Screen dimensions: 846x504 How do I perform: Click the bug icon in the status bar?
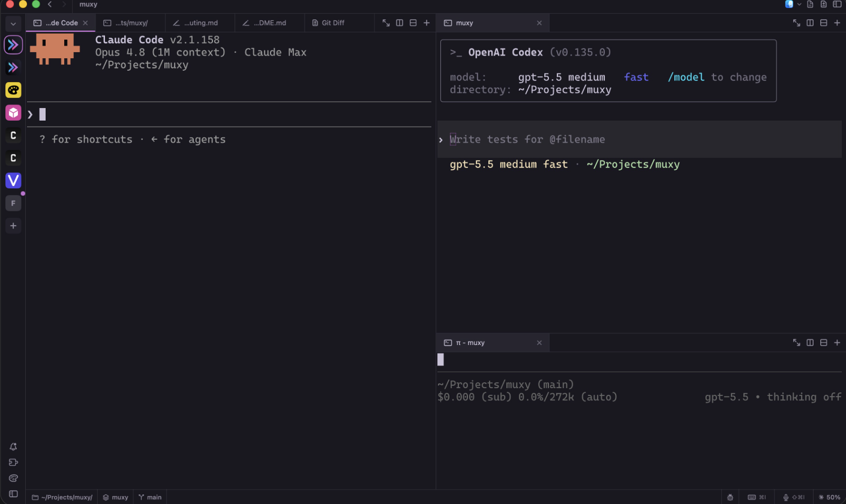(x=730, y=497)
